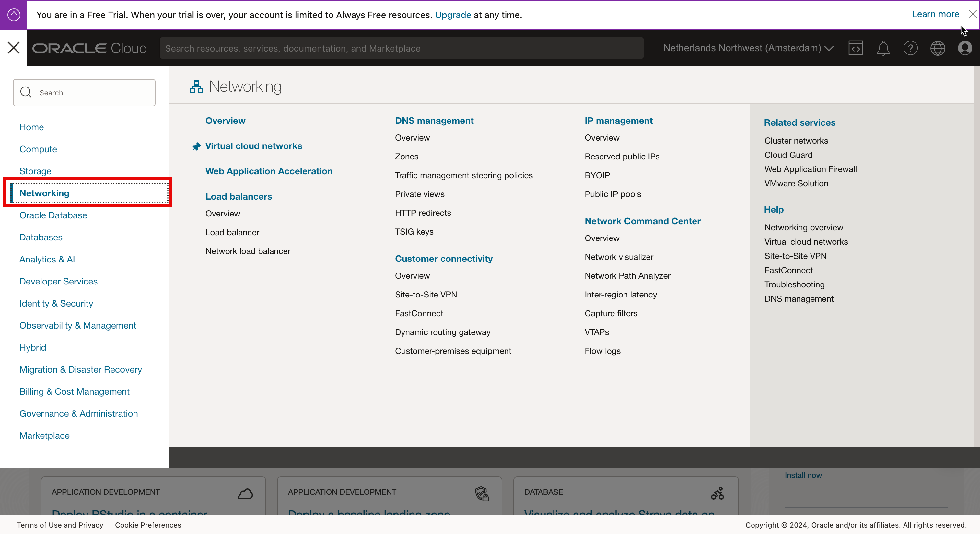Viewport: 980px width, 534px height.
Task: Open Network visualizer link
Action: pyautogui.click(x=619, y=257)
